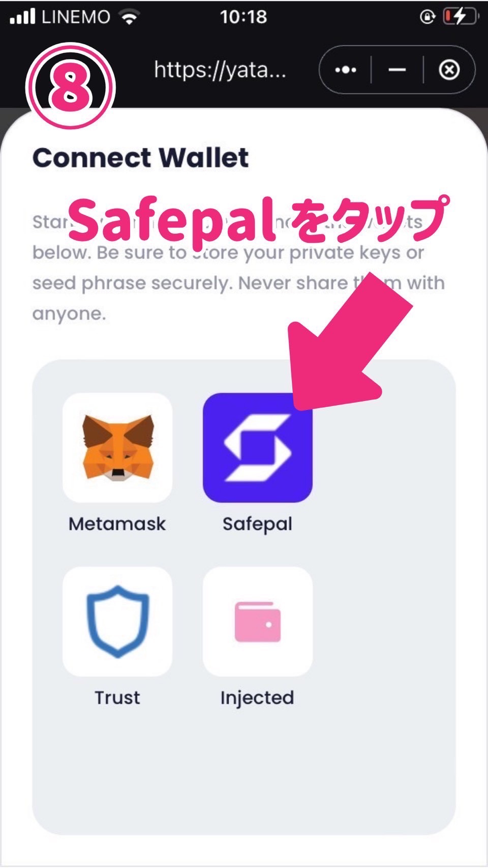Tap the LINEMO carrier name
The image size is (488, 868).
click(76, 17)
